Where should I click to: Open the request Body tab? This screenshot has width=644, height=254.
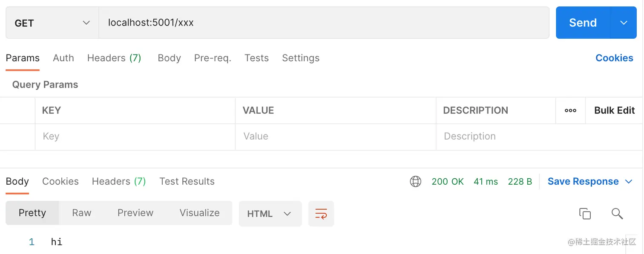(169, 58)
